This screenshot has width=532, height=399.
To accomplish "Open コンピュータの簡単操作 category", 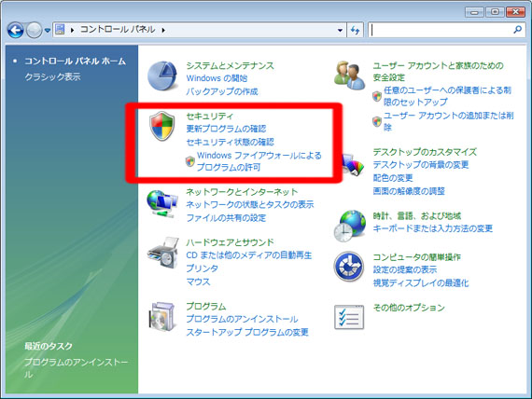I will pyautogui.click(x=416, y=257).
